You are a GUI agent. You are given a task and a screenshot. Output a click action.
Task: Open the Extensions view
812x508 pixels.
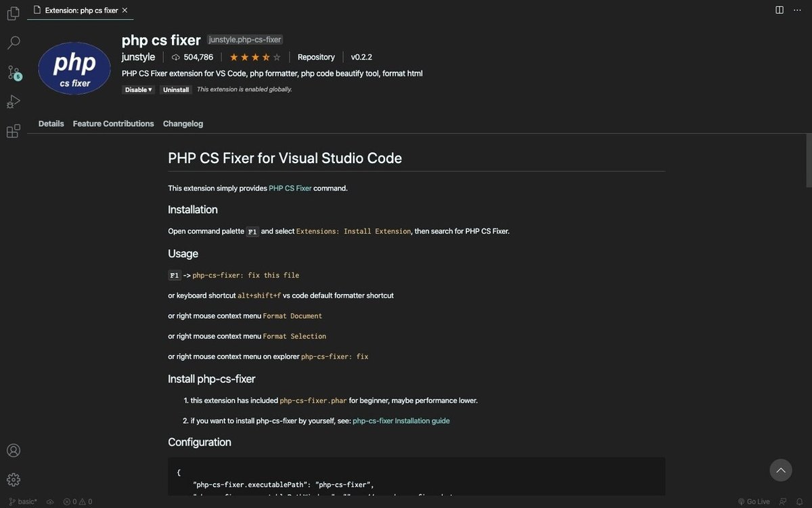(x=12, y=130)
